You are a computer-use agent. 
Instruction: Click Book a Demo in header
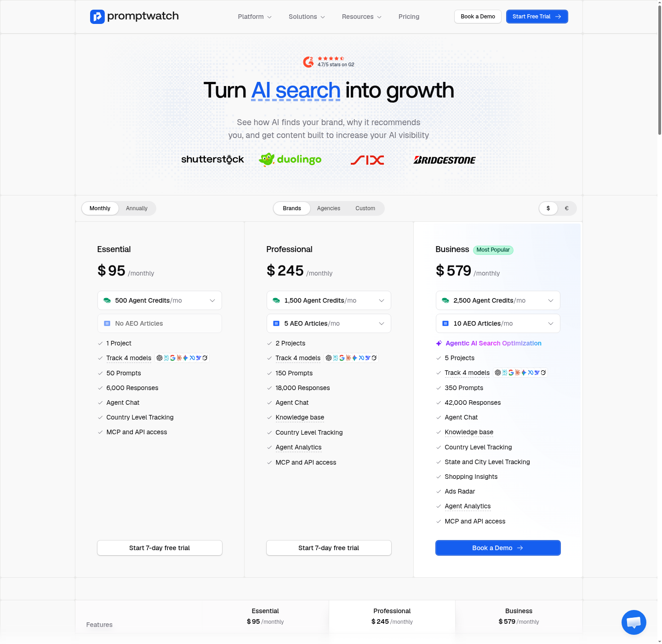(478, 17)
